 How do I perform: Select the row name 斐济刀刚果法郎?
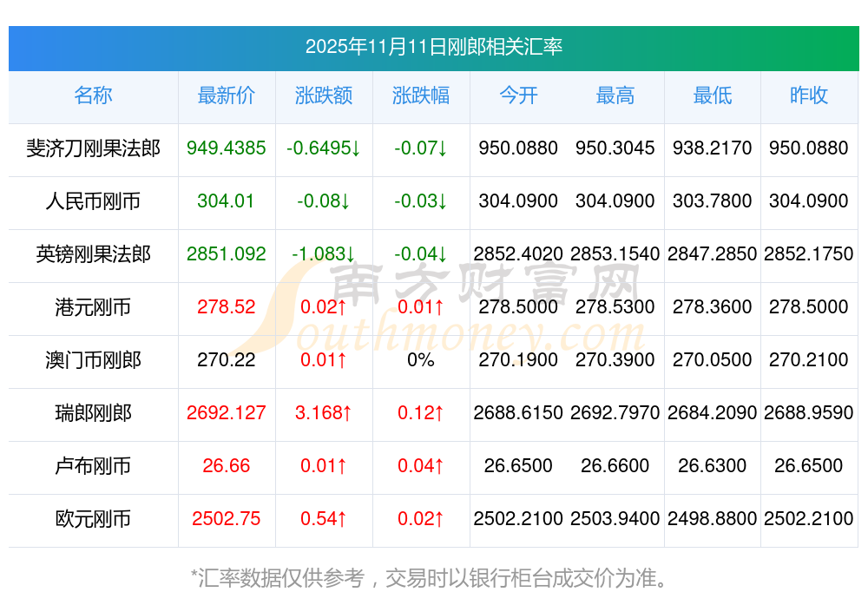click(93, 148)
